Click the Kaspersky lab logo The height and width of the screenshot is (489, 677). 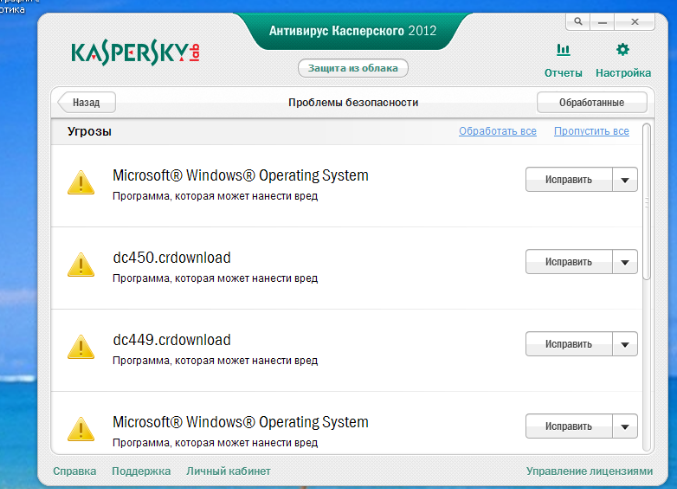[135, 54]
